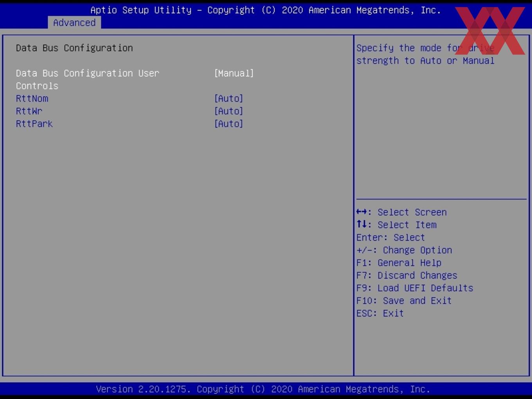Click the drive strength help description text

point(425,54)
